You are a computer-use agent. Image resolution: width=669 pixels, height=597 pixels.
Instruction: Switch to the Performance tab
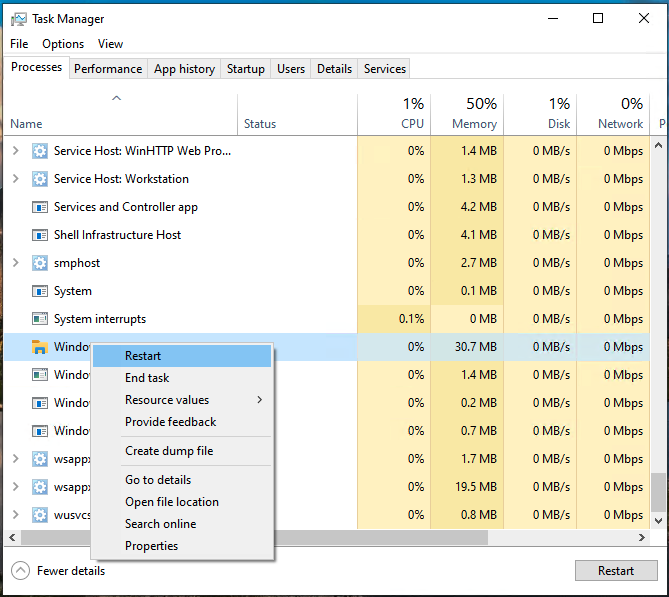click(108, 69)
